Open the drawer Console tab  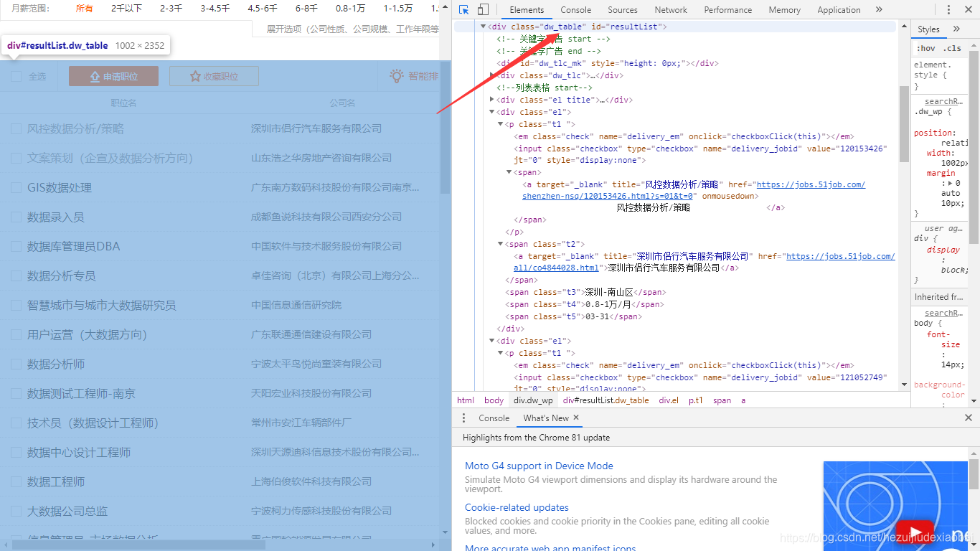pos(494,418)
